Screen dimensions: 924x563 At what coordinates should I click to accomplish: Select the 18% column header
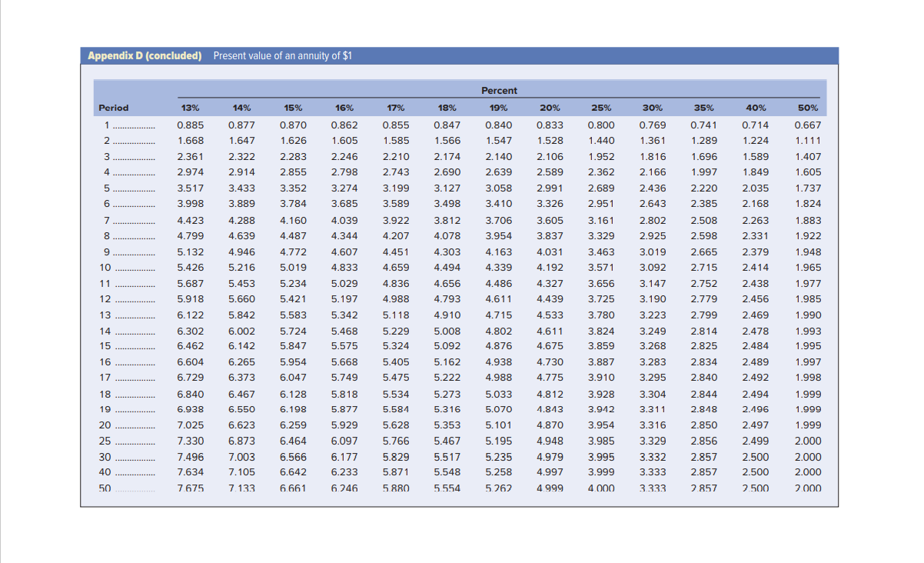(447, 108)
